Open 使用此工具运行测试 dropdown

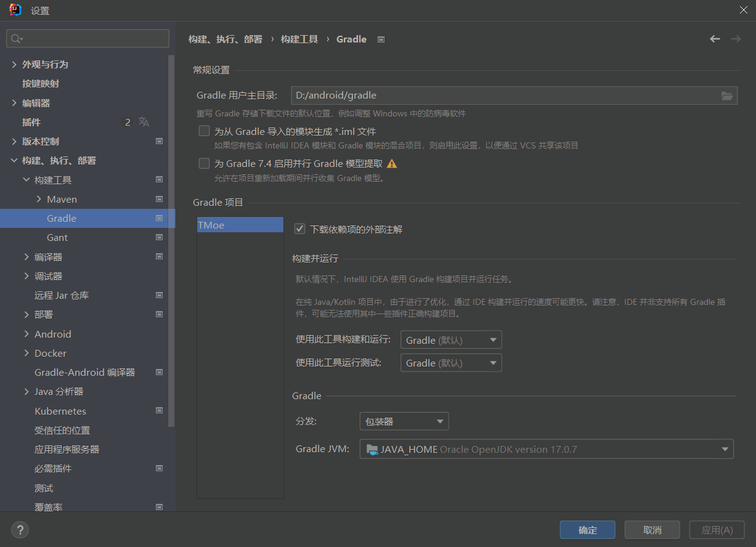tap(451, 363)
